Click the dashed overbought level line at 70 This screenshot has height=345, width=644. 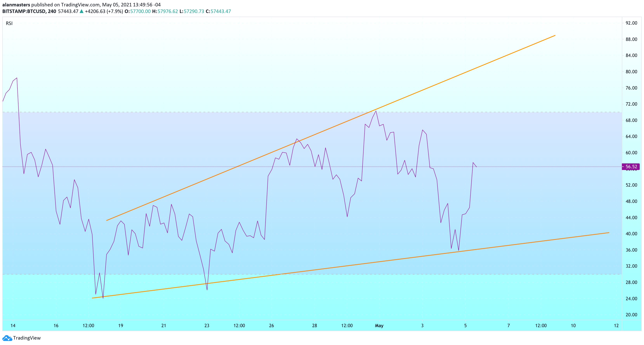pyautogui.click(x=312, y=112)
